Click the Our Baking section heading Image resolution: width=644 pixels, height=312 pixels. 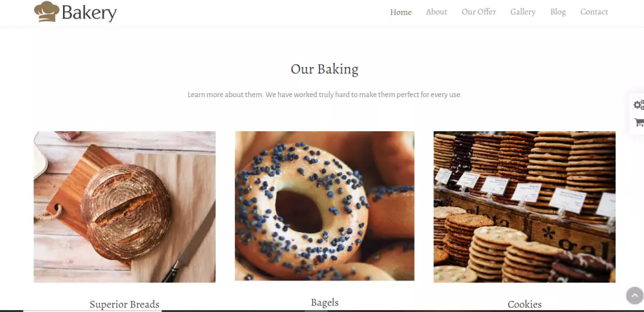click(325, 69)
